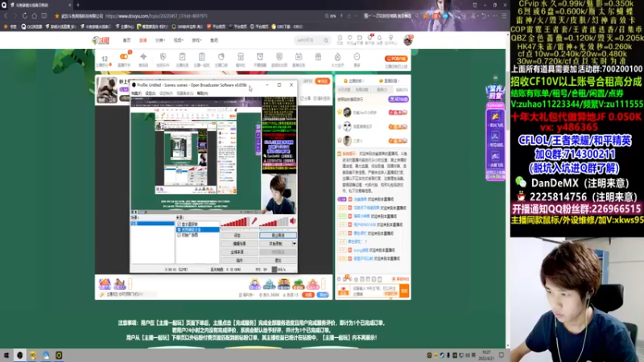Viewport: 644px width, 362px height.
Task: Open the history clock icon in header
Action: 340,38
